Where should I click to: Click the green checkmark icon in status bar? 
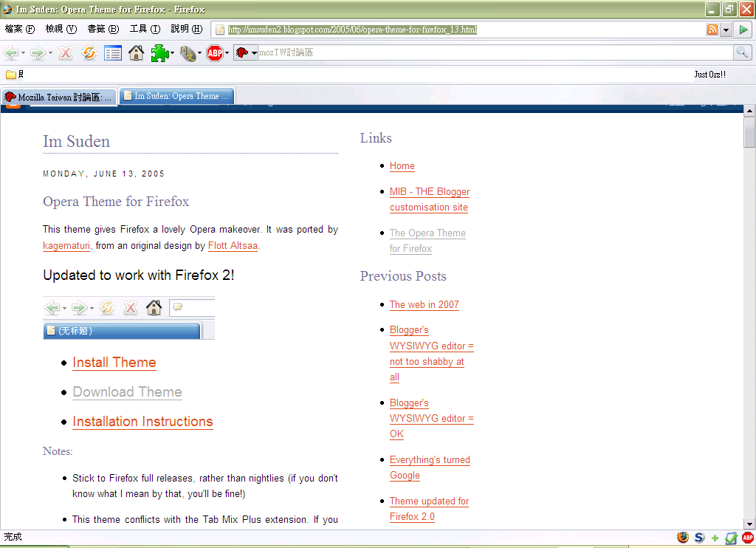point(732,538)
